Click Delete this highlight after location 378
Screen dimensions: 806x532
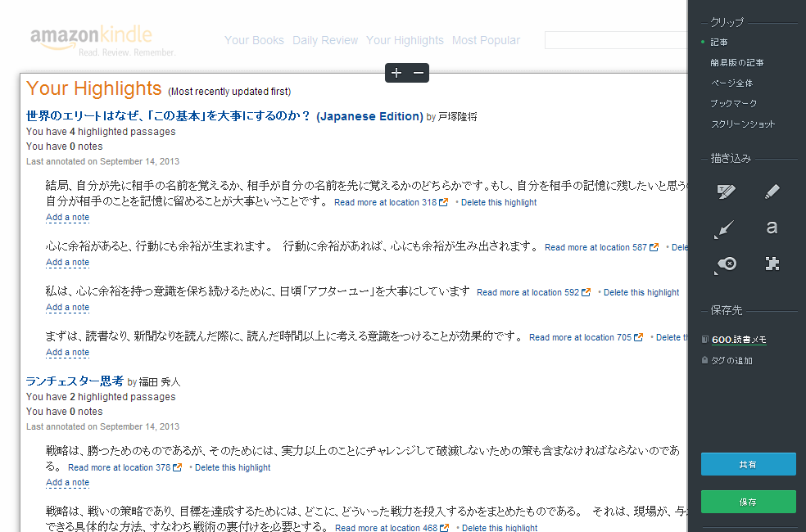pyautogui.click(x=233, y=467)
